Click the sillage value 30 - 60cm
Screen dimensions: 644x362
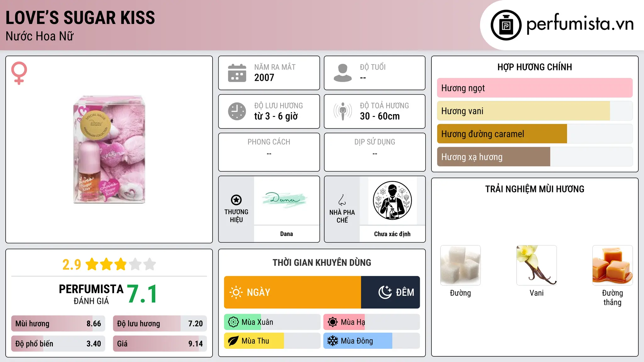(380, 116)
